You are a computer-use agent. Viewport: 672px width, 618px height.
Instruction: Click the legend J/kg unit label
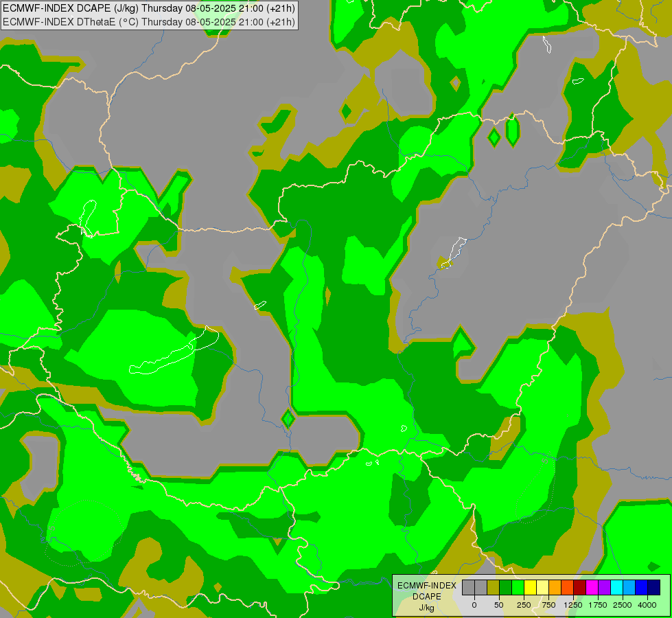pyautogui.click(x=427, y=608)
